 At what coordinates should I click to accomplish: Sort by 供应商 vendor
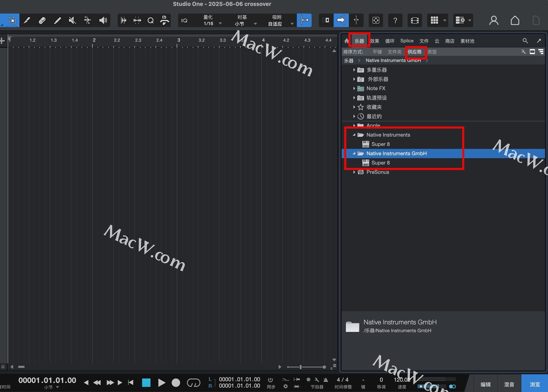(x=414, y=52)
